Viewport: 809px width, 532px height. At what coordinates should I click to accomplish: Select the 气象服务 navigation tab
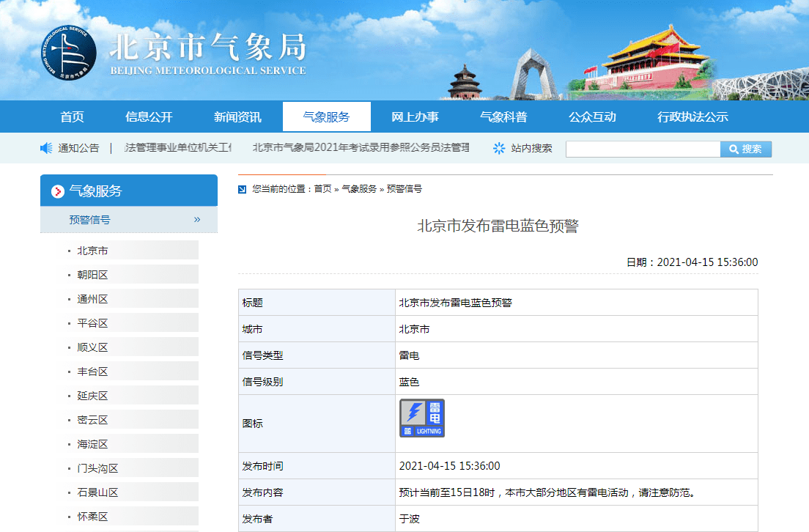click(327, 117)
